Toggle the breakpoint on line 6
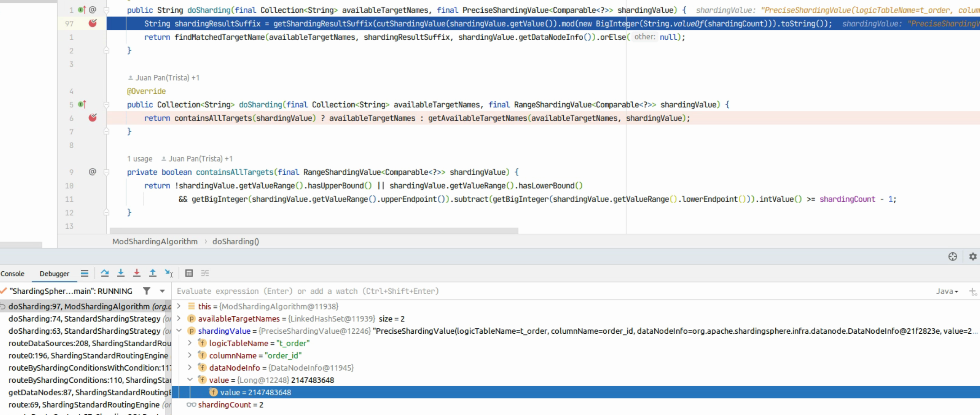 click(x=93, y=118)
